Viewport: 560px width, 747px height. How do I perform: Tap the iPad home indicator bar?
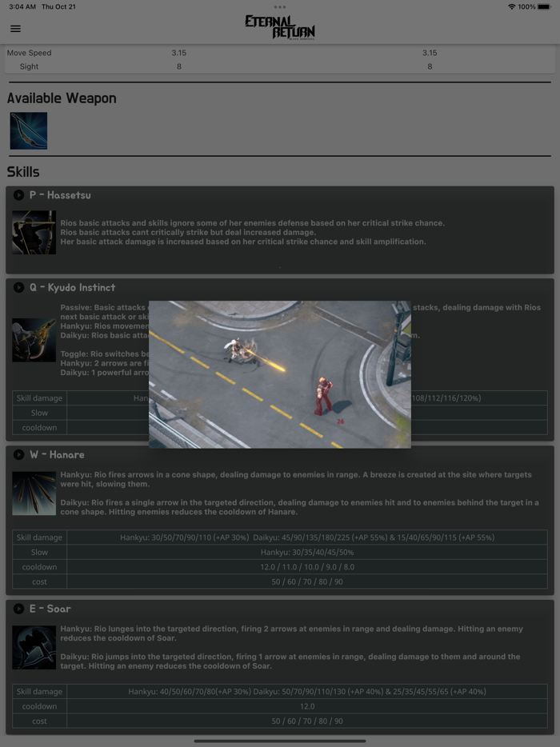pyautogui.click(x=280, y=741)
